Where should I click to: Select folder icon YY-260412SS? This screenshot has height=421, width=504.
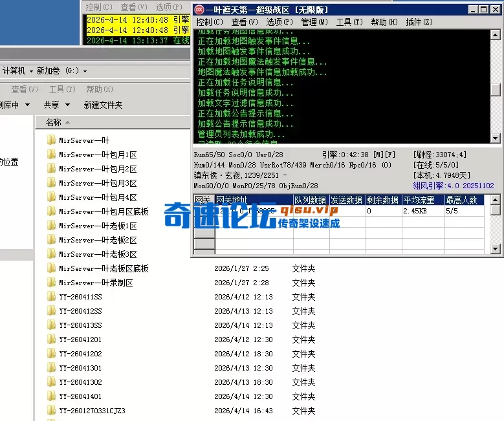51,310
